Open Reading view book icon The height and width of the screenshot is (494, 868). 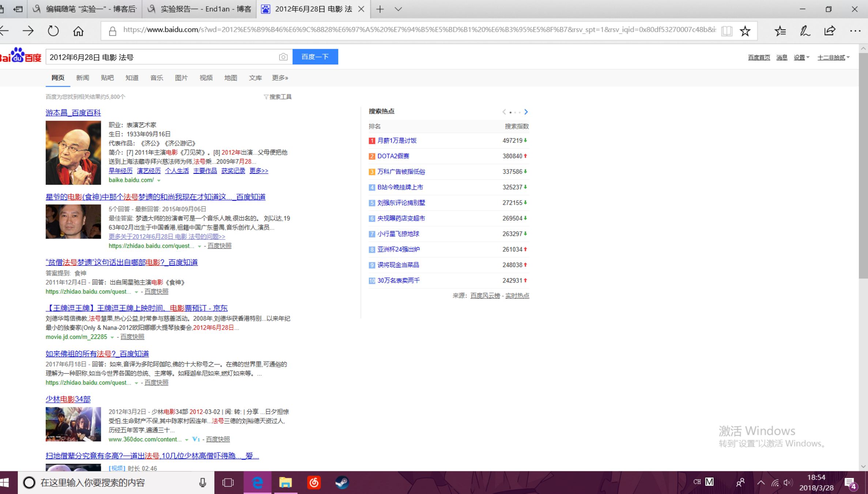click(727, 31)
